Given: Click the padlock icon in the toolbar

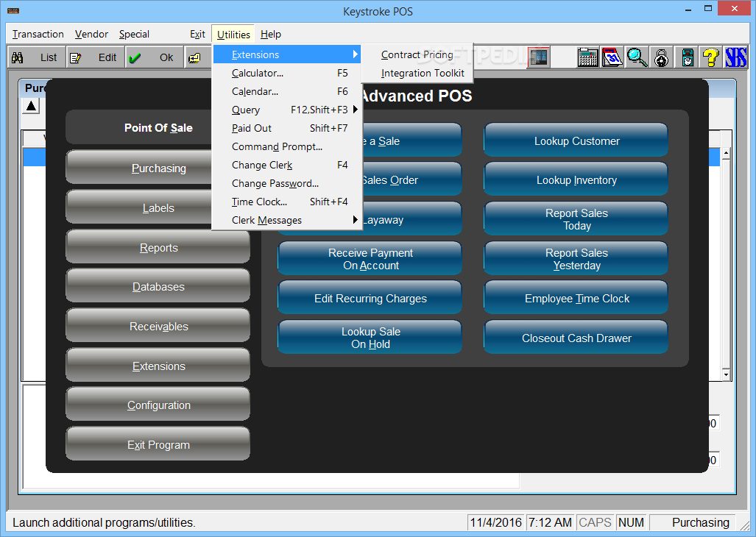Looking at the screenshot, I should click(x=662, y=57).
